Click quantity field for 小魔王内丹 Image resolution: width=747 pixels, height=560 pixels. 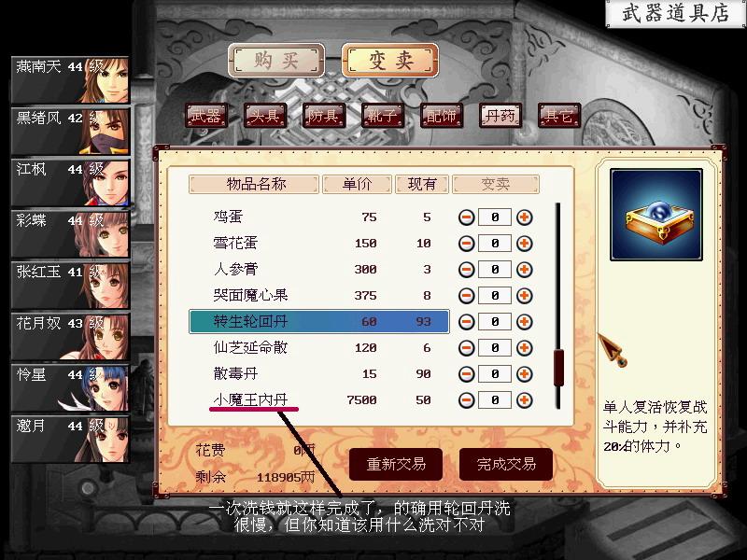click(495, 400)
